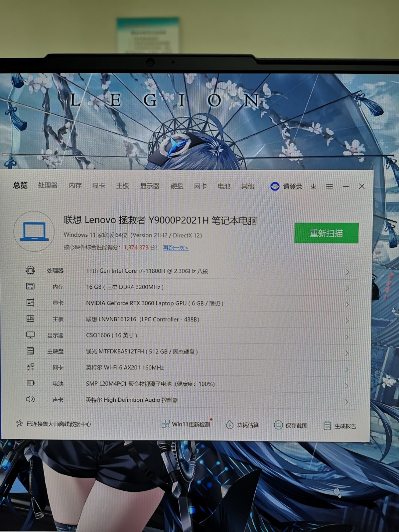The width and height of the screenshot is (399, 532).
Task: Click the 联想 Lenovo 拯救者 Y9000P2021H title
Action: click(160, 220)
